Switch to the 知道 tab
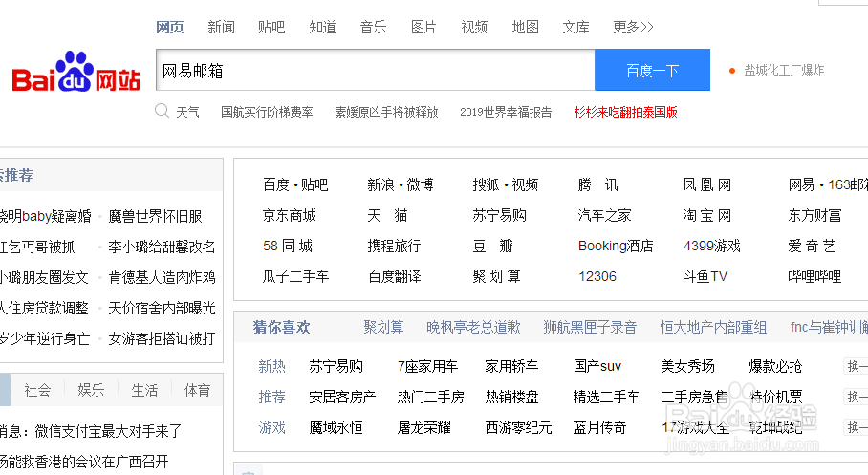This screenshot has height=475, width=868. [x=322, y=27]
